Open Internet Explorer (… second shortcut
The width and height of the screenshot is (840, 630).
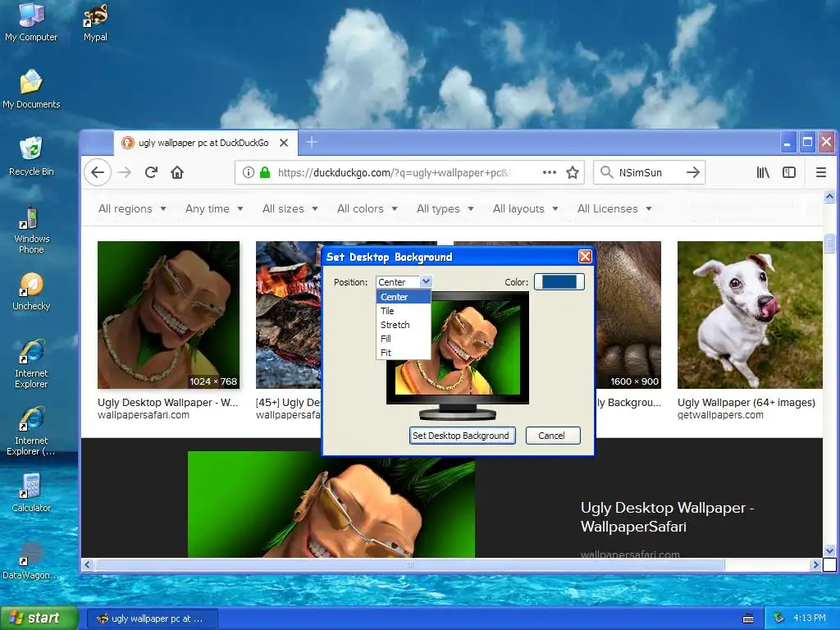click(31, 431)
